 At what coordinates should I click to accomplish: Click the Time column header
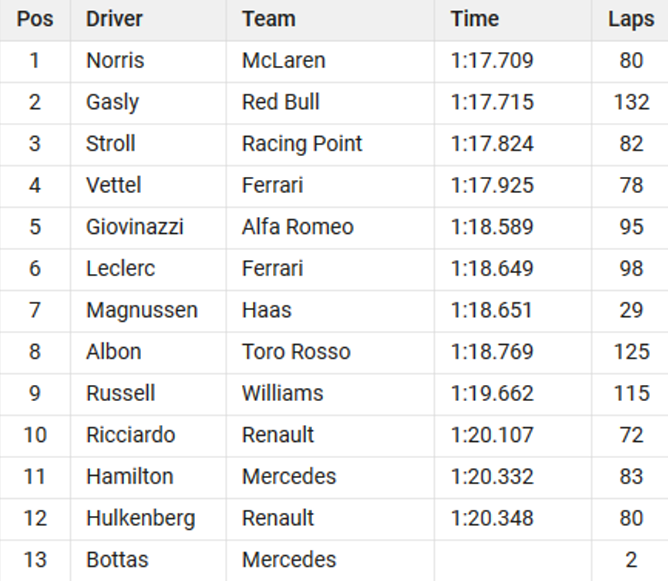474,19
